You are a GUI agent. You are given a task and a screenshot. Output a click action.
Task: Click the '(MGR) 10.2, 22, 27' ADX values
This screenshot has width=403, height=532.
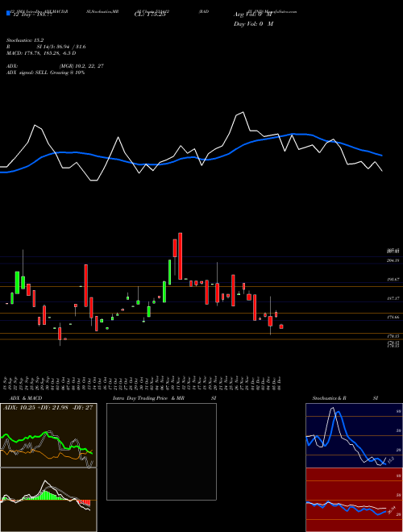81,66
